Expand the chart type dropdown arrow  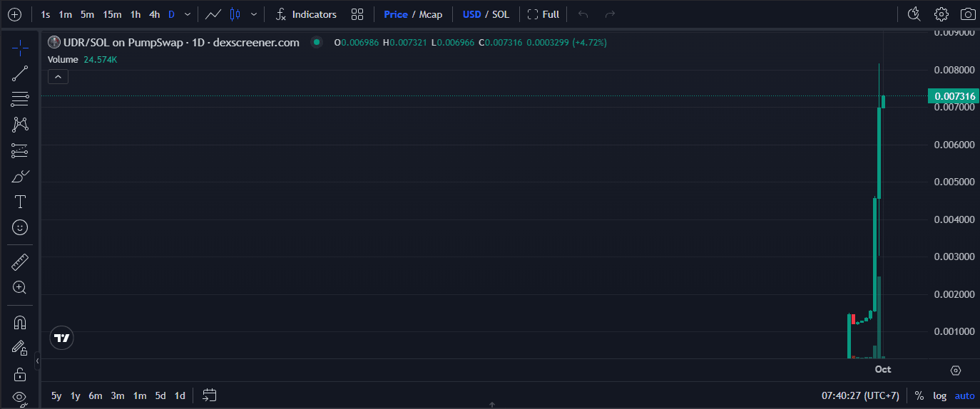[x=254, y=14]
